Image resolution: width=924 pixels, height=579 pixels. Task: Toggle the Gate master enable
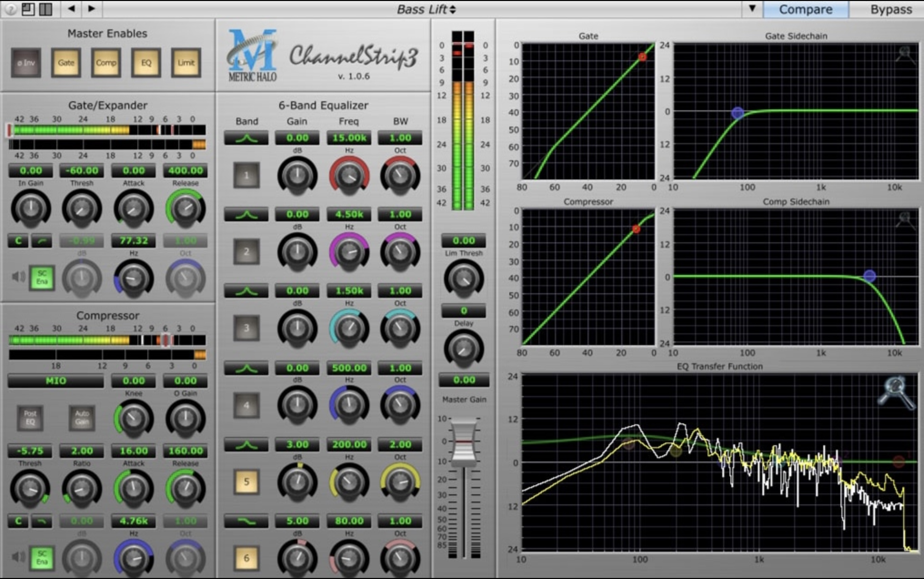[66, 63]
